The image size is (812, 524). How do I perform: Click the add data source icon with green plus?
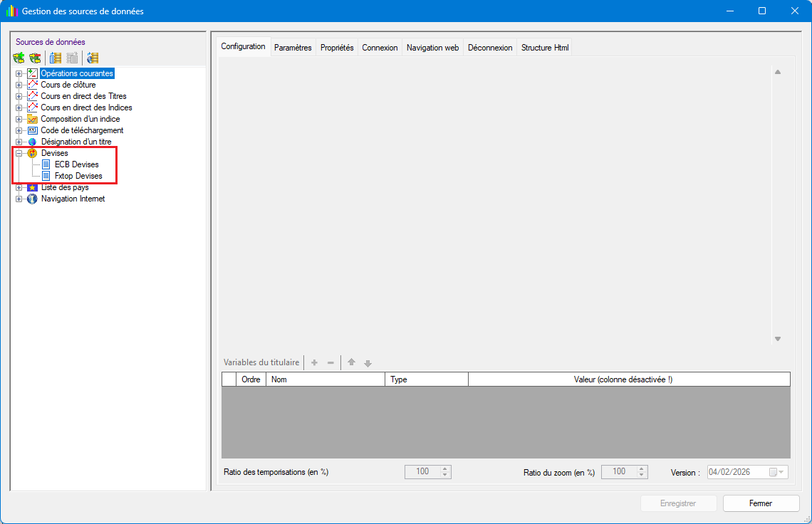coord(19,58)
